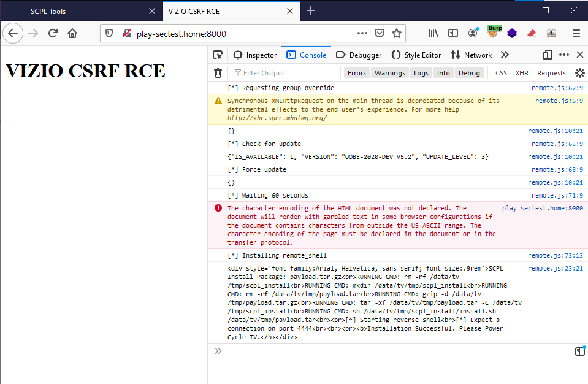
Task: Switch to the Debugger panel
Action: click(x=359, y=55)
